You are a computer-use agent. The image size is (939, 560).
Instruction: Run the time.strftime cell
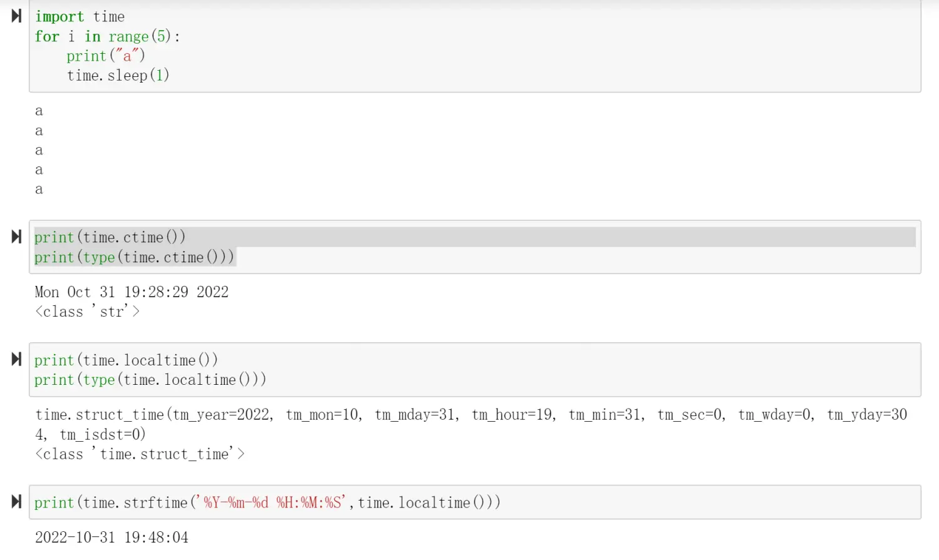(x=16, y=502)
